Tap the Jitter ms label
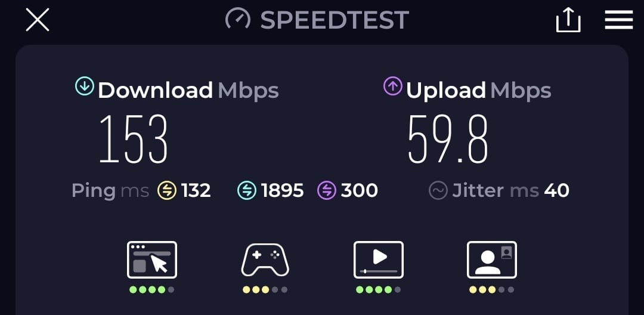 click(x=496, y=190)
